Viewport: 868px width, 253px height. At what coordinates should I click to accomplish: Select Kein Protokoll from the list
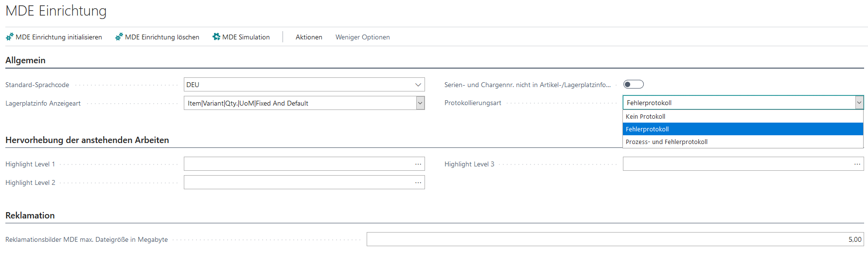(x=645, y=117)
